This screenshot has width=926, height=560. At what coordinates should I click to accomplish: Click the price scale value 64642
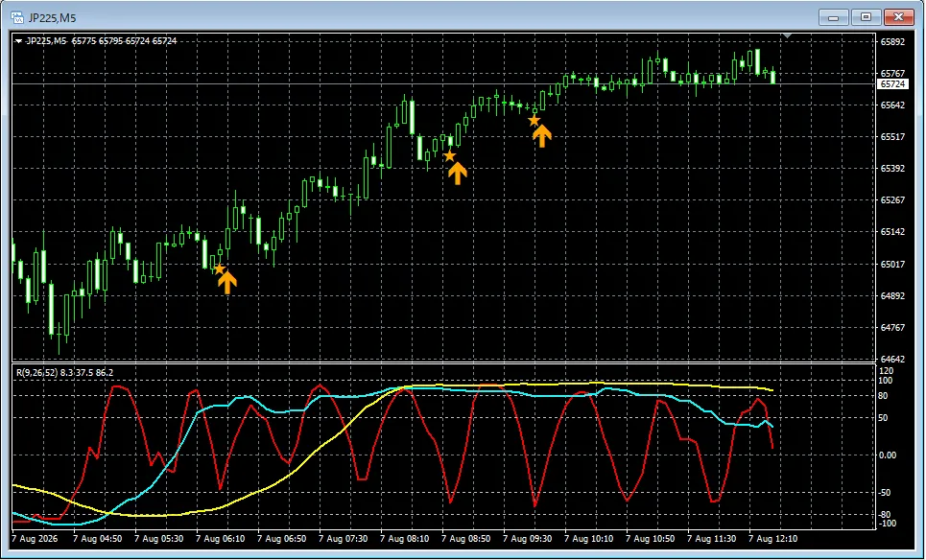point(893,359)
